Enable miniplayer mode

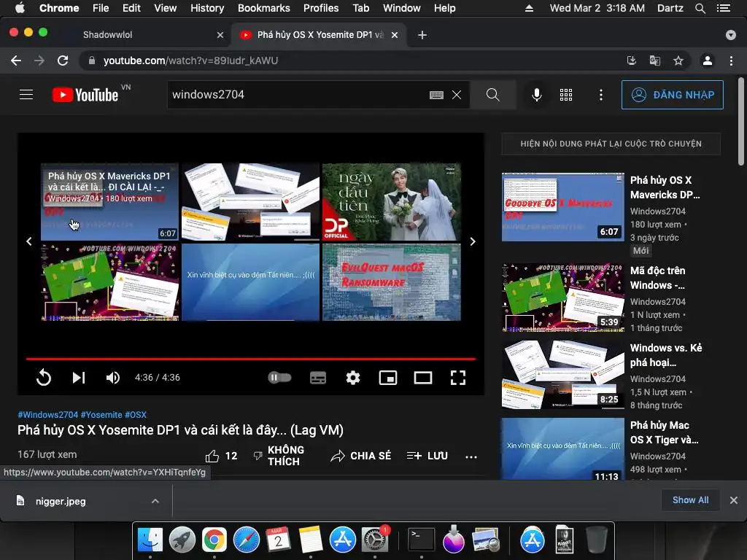point(388,378)
